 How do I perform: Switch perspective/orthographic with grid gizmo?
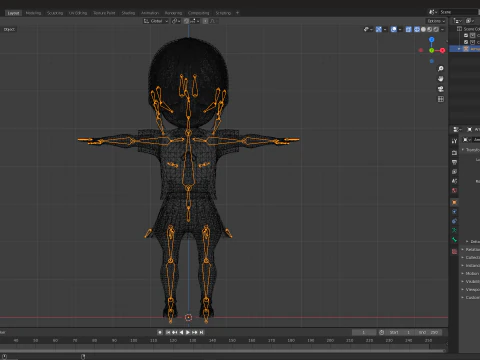pos(441,99)
